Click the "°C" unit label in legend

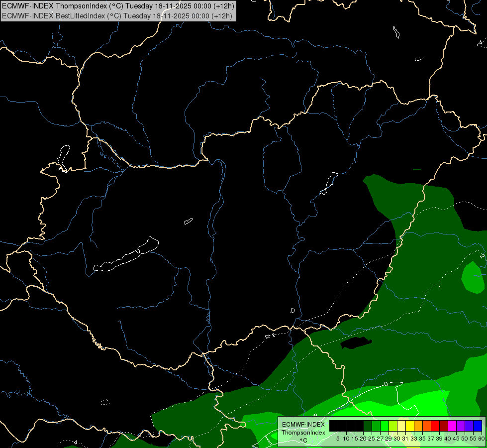coord(303,440)
